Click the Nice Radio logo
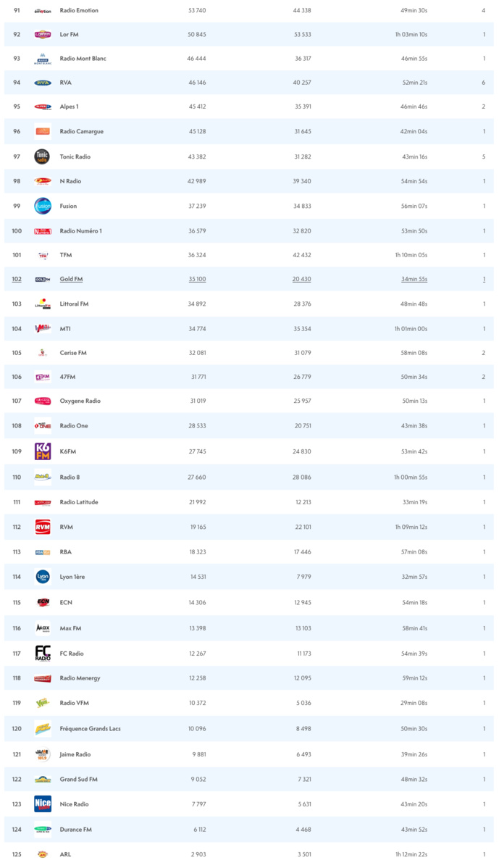Screen dimensions: 499x868 click(x=43, y=804)
